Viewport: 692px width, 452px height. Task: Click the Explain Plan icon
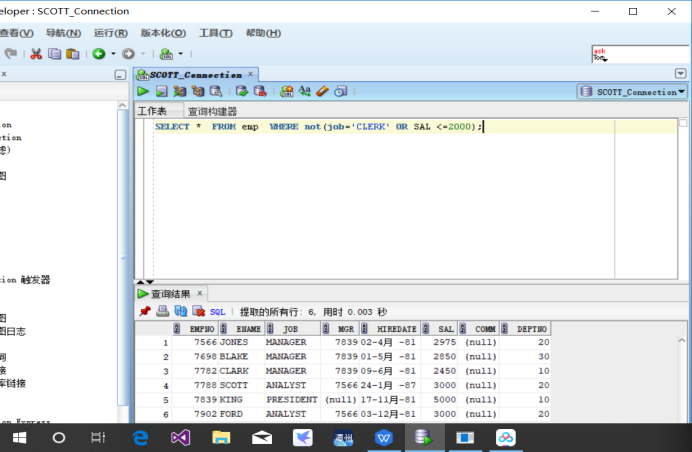[x=179, y=91]
